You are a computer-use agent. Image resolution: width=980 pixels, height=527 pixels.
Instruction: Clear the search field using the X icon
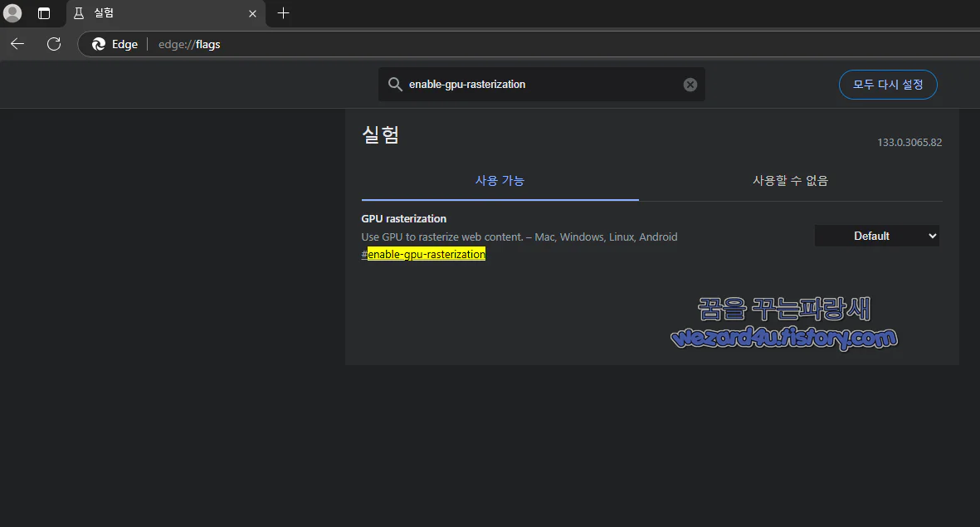(x=690, y=84)
